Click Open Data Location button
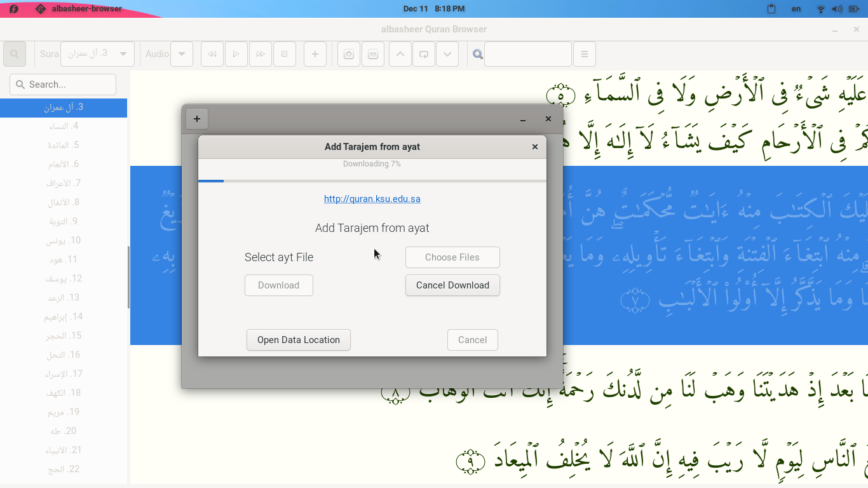This screenshot has width=868, height=488. pos(299,340)
